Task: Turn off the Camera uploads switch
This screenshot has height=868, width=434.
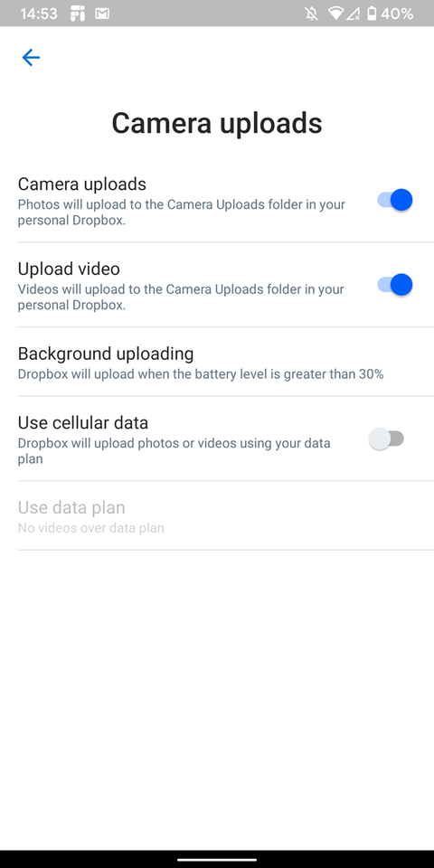Action: pos(395,200)
